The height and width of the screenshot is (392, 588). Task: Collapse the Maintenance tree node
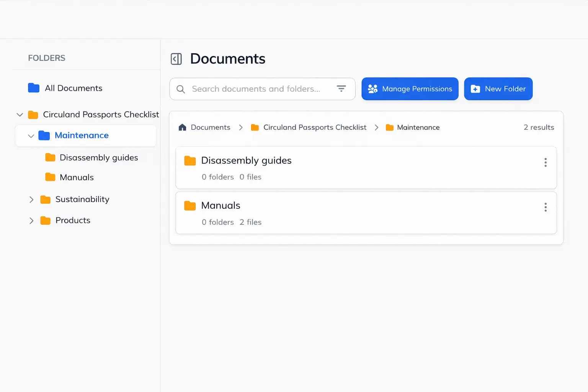[x=31, y=136]
